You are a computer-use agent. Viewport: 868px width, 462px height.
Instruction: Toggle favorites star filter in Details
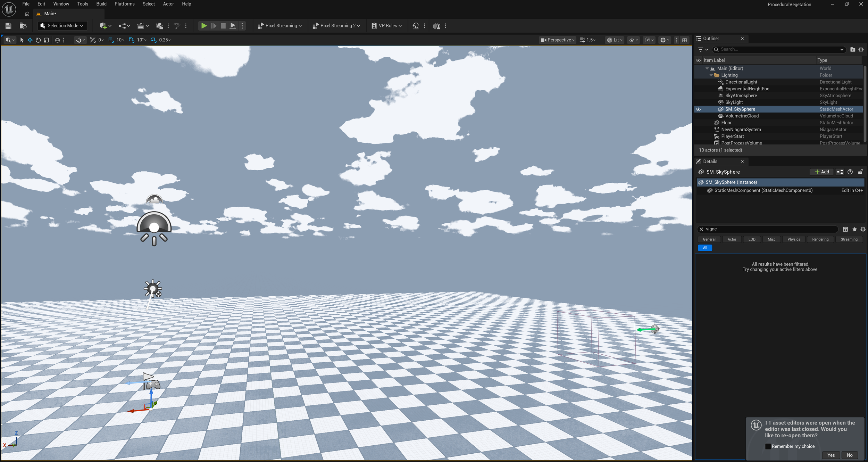click(854, 229)
